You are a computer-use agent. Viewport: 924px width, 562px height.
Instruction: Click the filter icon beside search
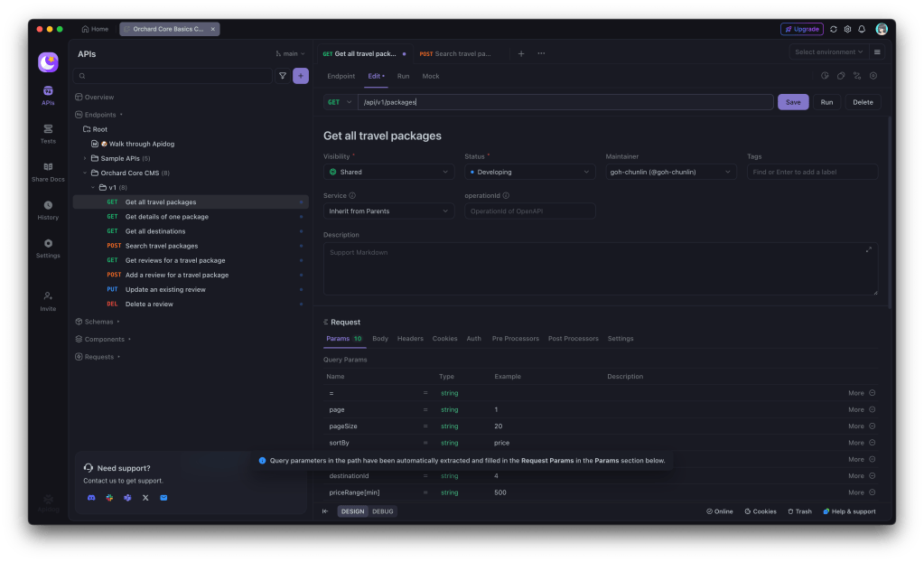coord(283,76)
